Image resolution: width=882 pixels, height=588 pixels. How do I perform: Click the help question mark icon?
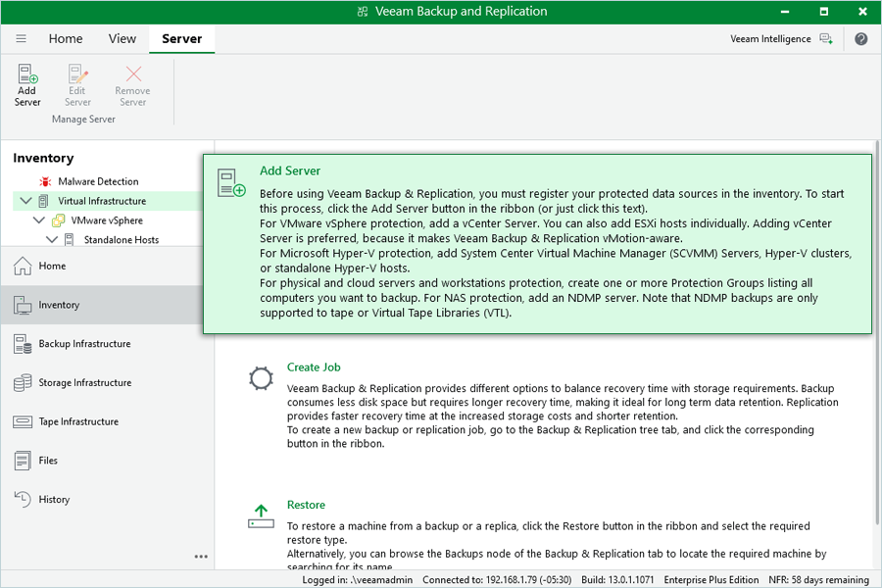click(x=860, y=39)
